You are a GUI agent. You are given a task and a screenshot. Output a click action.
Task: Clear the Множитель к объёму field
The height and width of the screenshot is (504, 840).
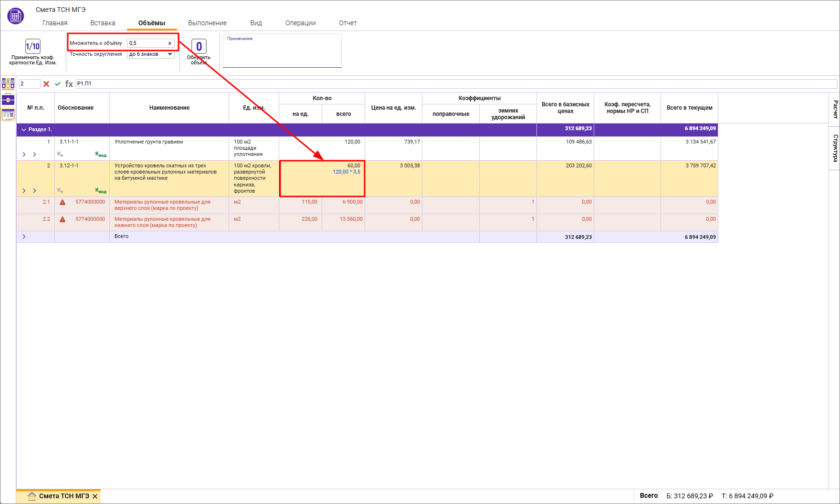click(x=169, y=43)
